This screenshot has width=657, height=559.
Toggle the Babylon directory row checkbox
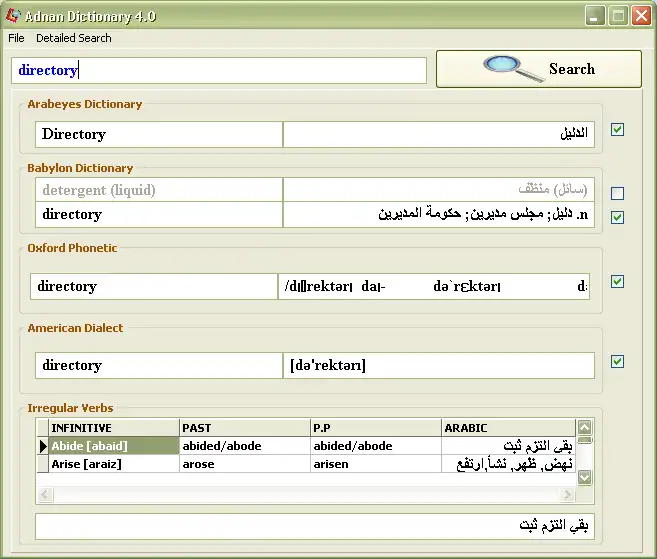pyautogui.click(x=617, y=217)
